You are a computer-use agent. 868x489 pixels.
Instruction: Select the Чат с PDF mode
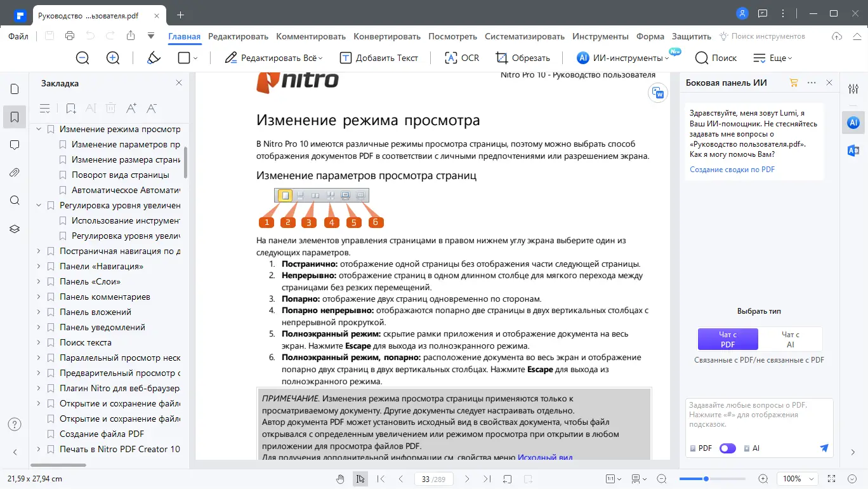[728, 339]
